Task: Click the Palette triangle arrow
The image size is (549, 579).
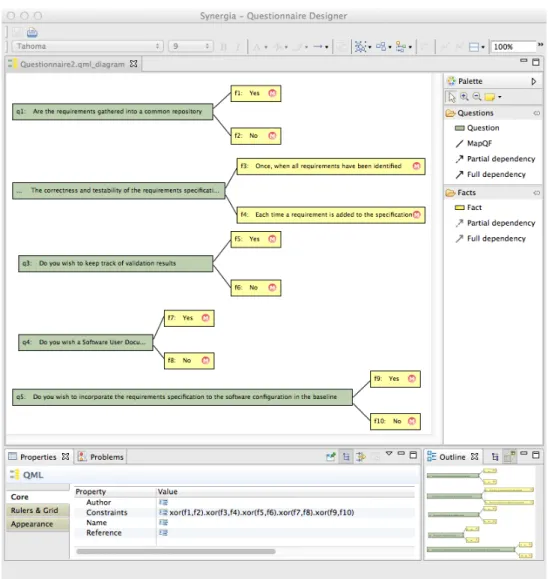Action: (533, 82)
